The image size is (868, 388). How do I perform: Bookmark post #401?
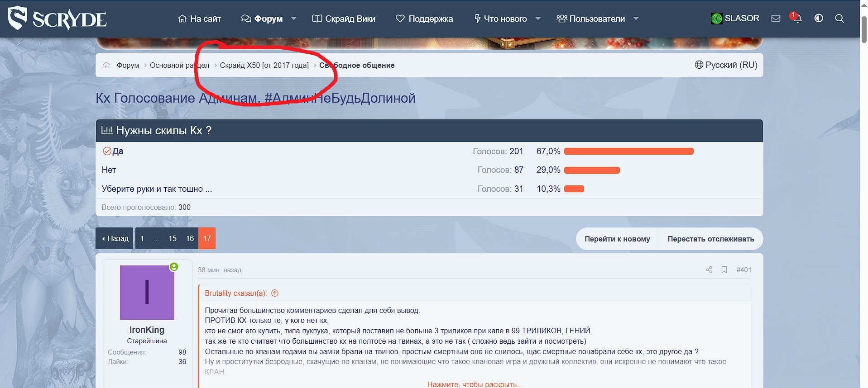pos(724,270)
